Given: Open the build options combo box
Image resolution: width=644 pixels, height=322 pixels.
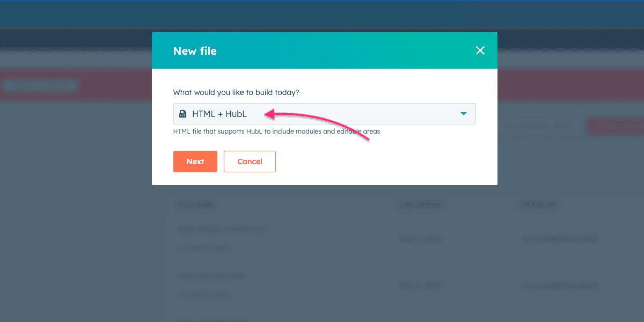Looking at the screenshot, I should pyautogui.click(x=324, y=114).
